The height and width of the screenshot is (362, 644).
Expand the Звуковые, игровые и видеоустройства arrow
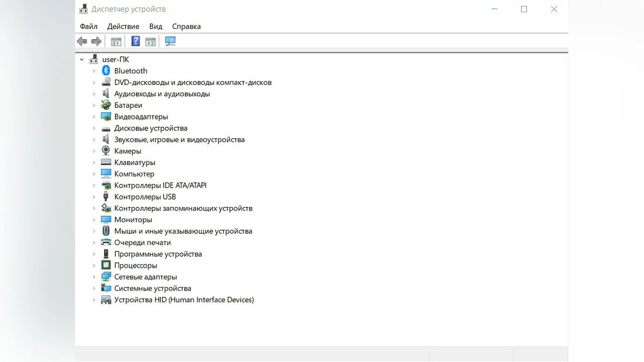coord(94,139)
